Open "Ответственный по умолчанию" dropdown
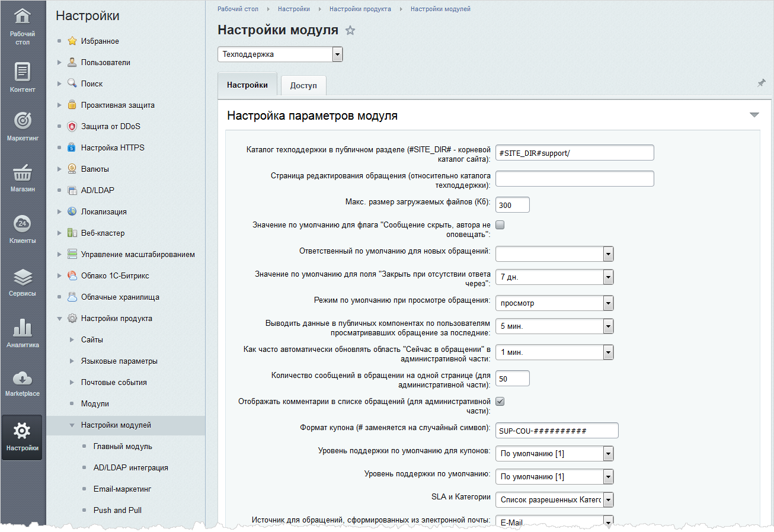 coord(554,254)
